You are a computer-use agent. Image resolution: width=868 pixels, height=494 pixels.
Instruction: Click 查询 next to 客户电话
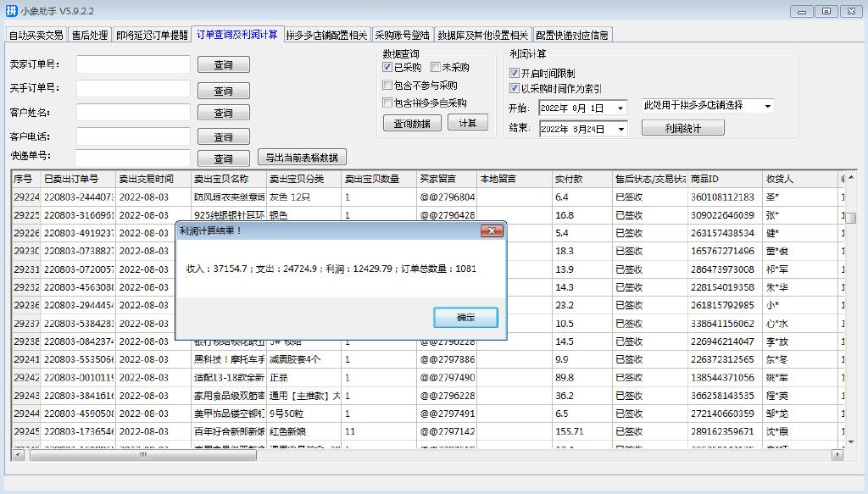224,136
